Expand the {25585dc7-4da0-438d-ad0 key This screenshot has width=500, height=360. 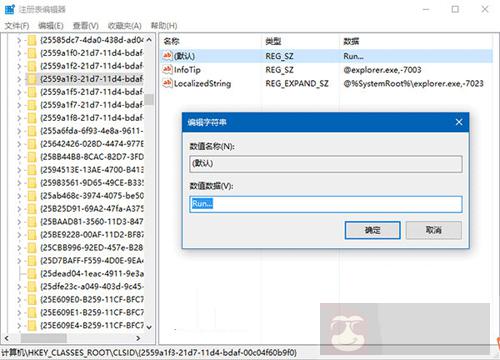click(x=19, y=40)
